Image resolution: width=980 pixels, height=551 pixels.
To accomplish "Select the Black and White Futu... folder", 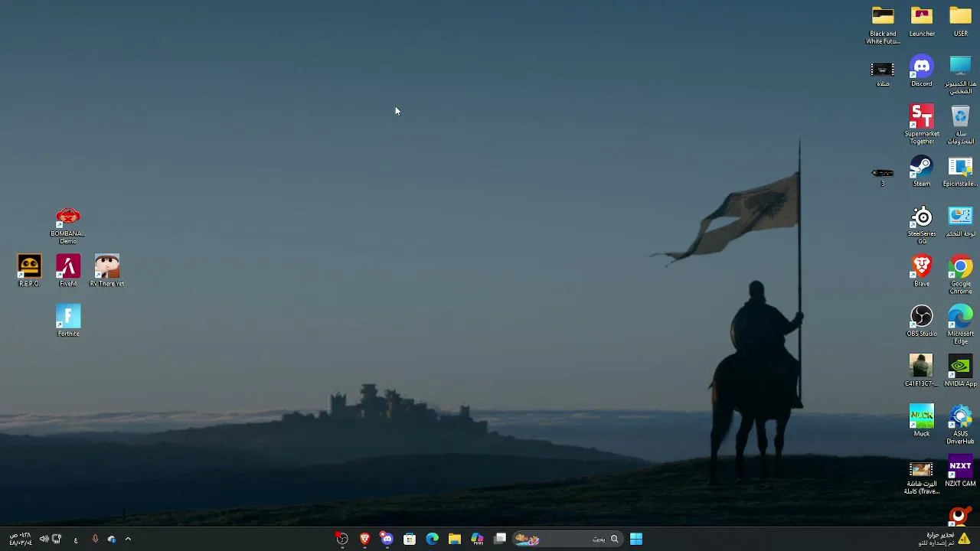I will coord(883,24).
